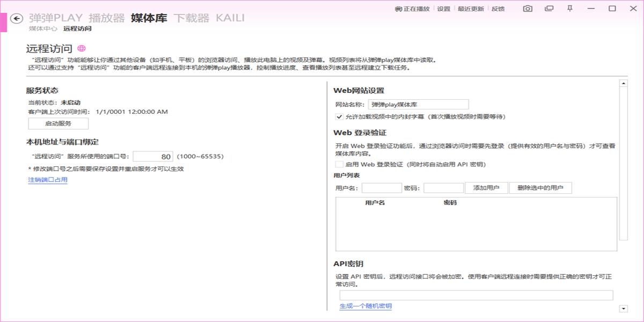Click the screenshot camera icon
This screenshot has height=322, width=644.
pos(528,9)
